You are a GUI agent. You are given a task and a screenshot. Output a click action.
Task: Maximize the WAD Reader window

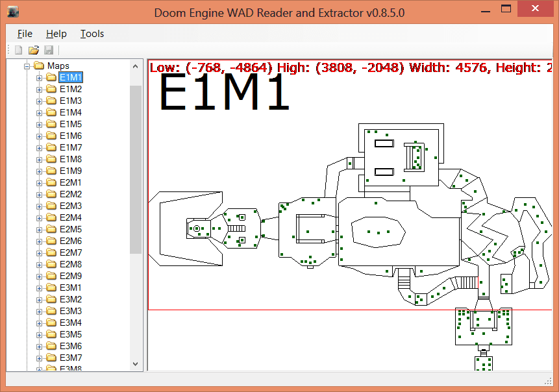click(506, 9)
